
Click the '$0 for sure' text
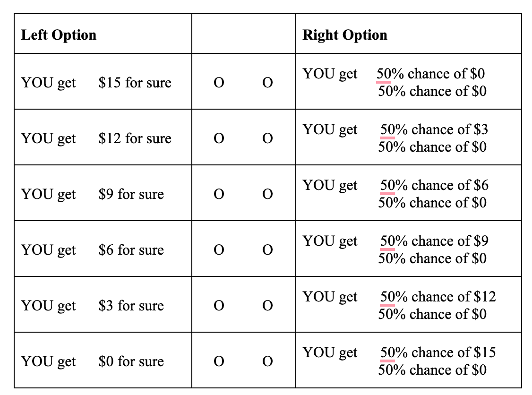131,362
